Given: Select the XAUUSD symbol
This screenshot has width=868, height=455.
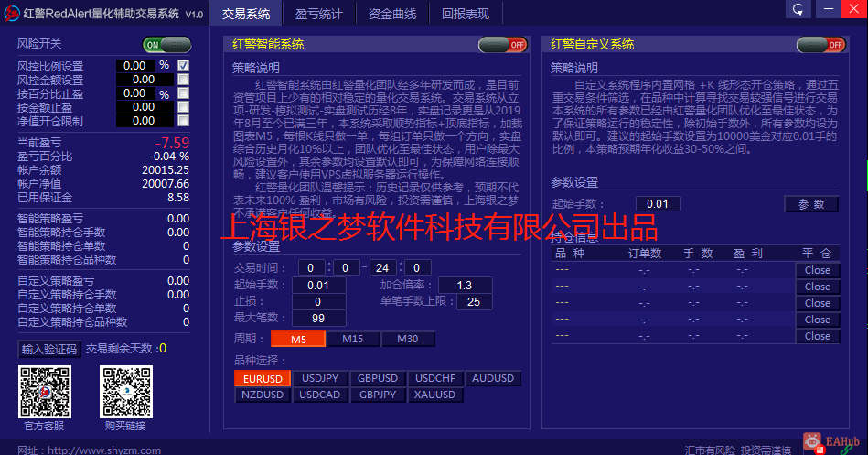Looking at the screenshot, I should point(435,395).
